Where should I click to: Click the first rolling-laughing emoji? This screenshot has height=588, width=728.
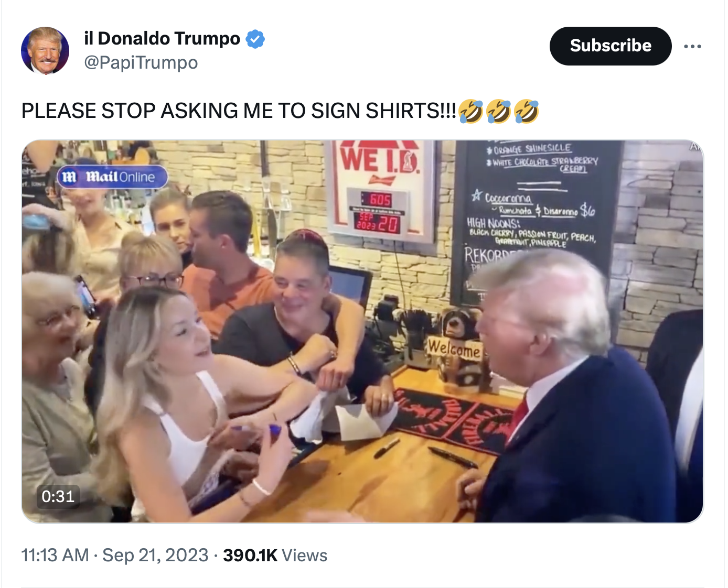pyautogui.click(x=470, y=111)
